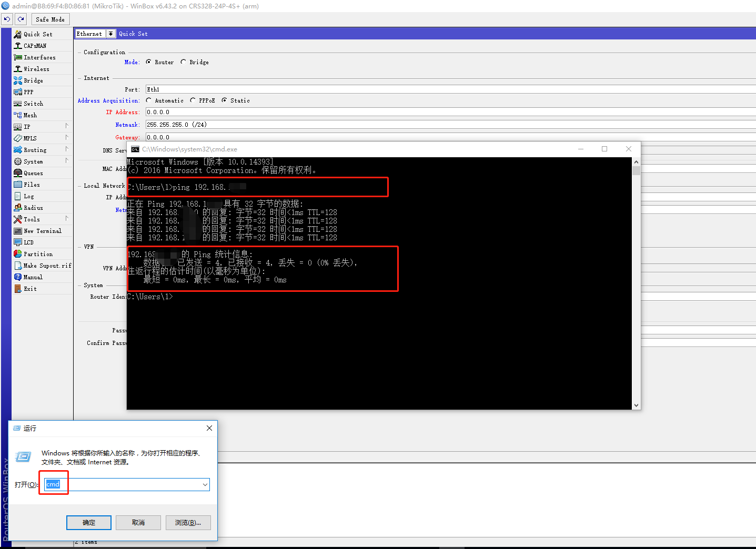Click 取消 in the Run dialog
Screen dimensions: 756x549
(x=138, y=523)
